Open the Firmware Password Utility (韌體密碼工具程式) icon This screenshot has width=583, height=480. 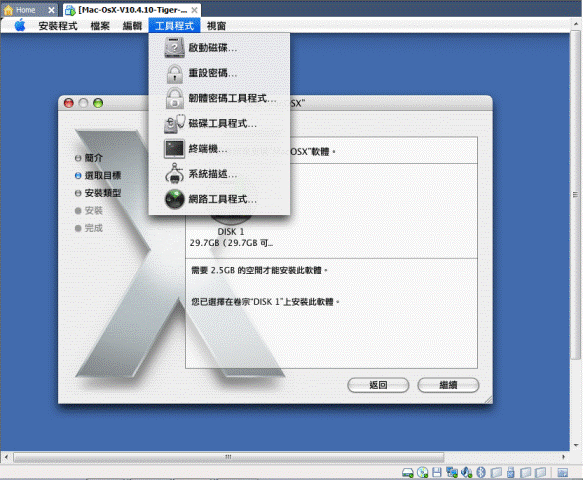coord(174,98)
